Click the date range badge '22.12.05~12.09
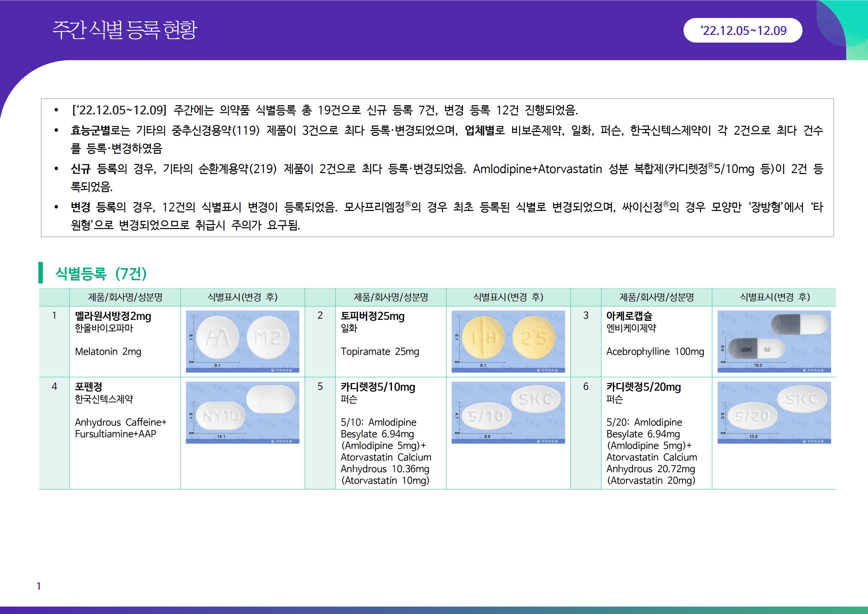Image resolution: width=868 pixels, height=614 pixels. (x=743, y=30)
